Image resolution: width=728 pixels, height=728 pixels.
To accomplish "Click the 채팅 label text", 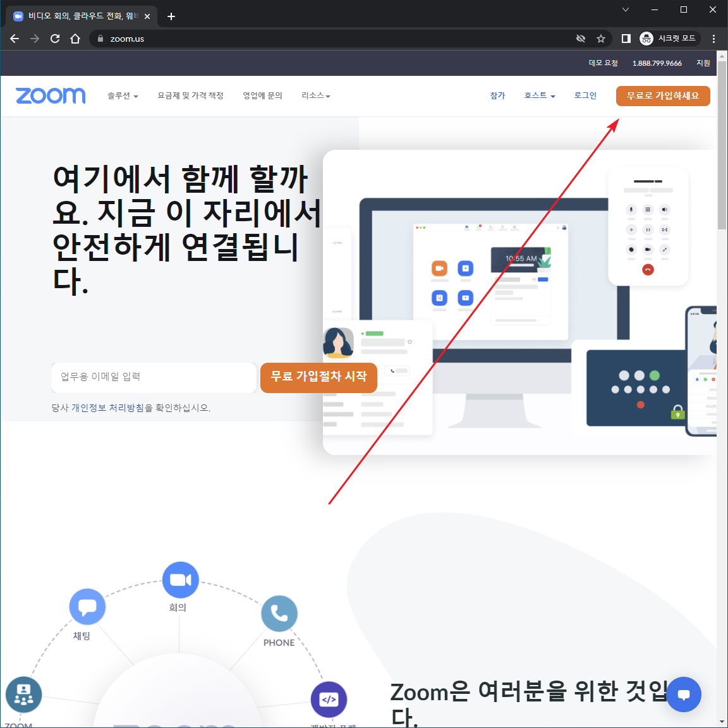I will click(x=82, y=636).
